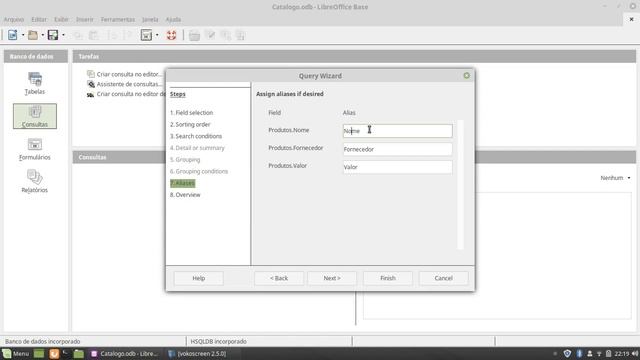640x360 pixels.
Task: Open the Save icon's dropdown arrow
Action: pyautogui.click(x=63, y=35)
